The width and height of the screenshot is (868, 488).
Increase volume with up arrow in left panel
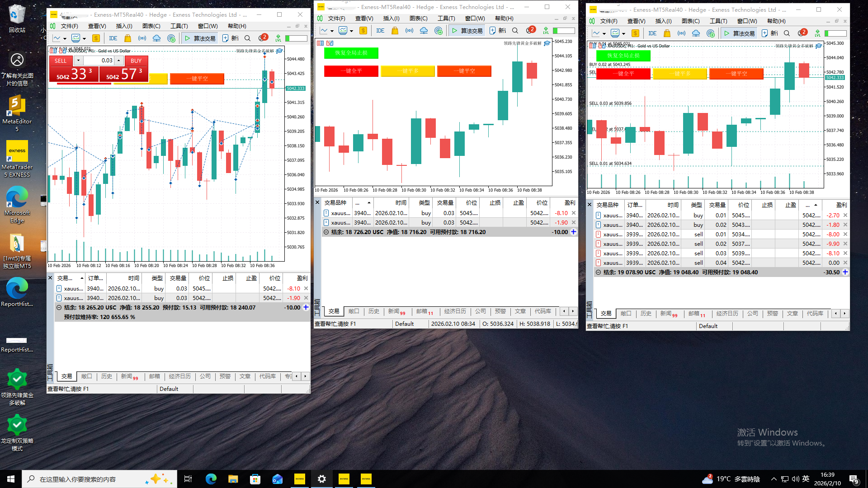[x=119, y=61]
